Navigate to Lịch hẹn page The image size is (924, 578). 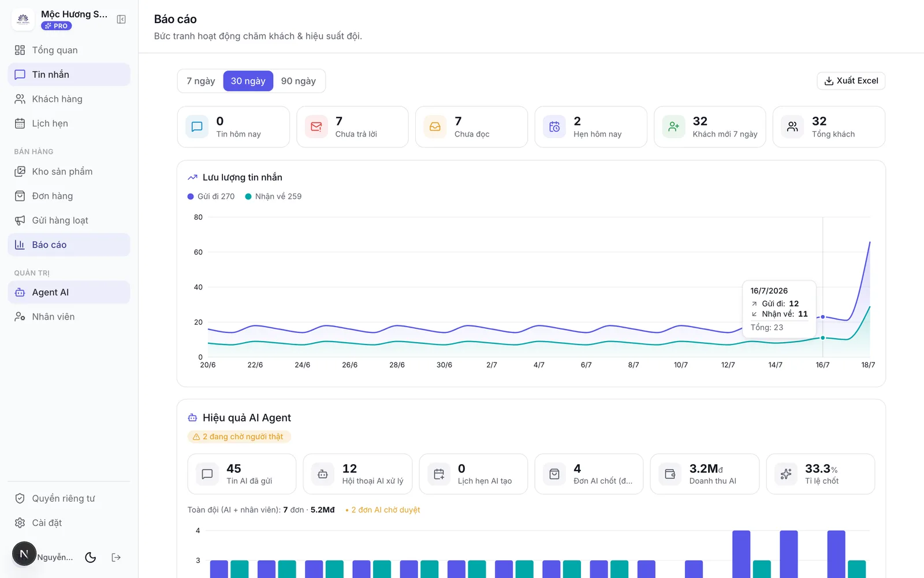[x=69, y=123]
